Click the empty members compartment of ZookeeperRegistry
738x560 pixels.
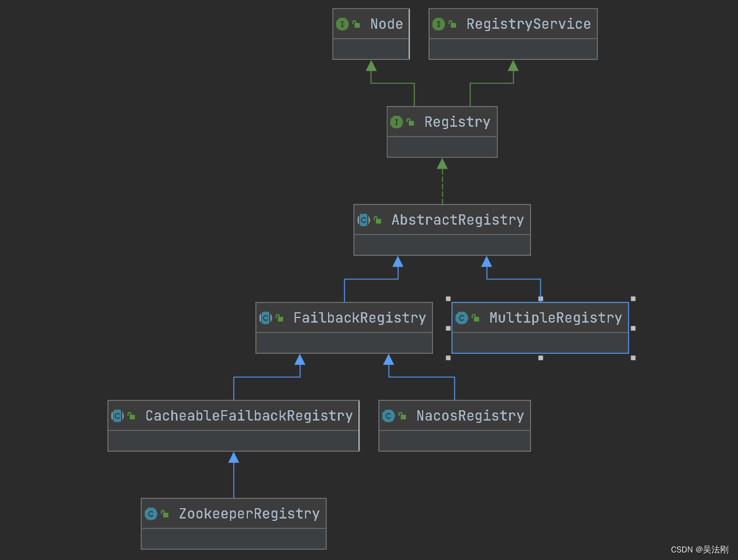[234, 539]
